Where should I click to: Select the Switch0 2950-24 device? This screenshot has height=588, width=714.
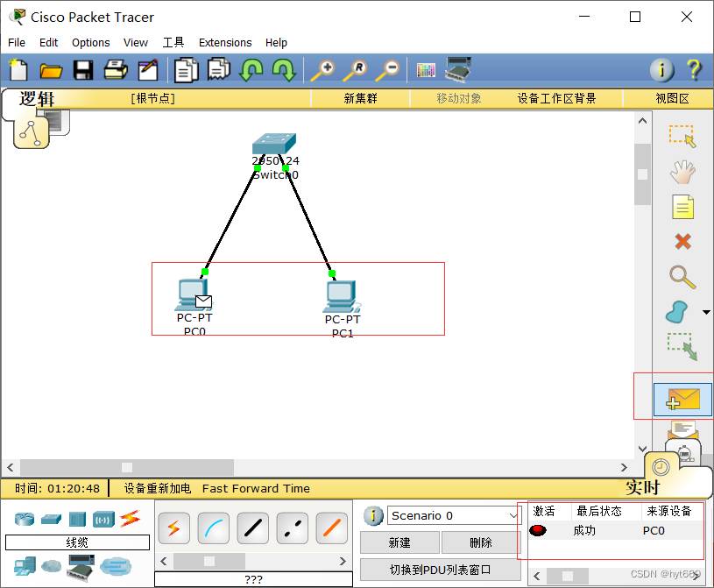click(274, 145)
